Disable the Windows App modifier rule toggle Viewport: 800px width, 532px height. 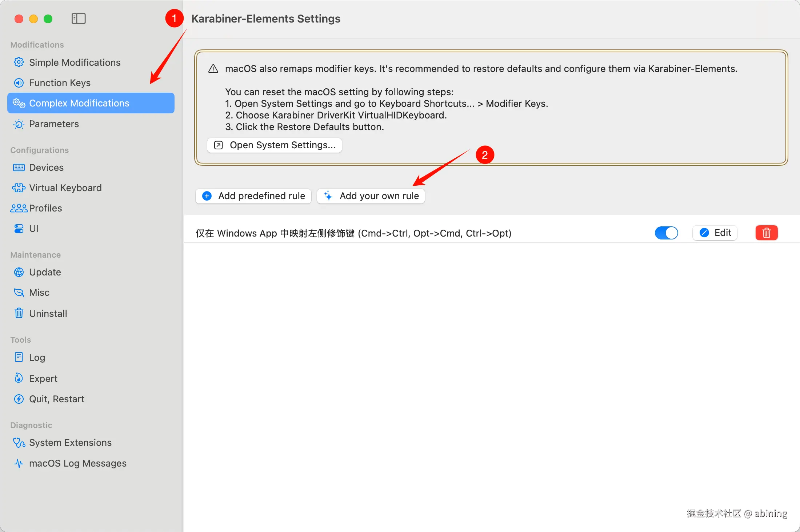tap(666, 233)
